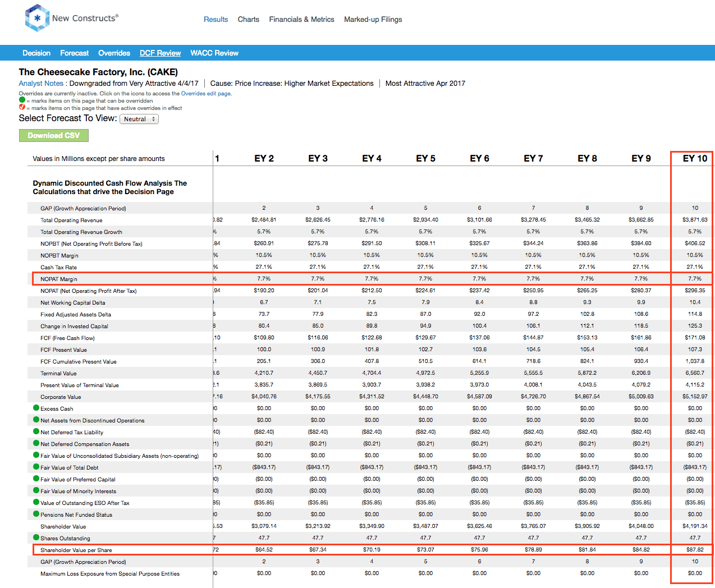The height and width of the screenshot is (588, 715).
Task: Click override icon for Net Deferred Compensation Assets
Action: click(x=36, y=443)
